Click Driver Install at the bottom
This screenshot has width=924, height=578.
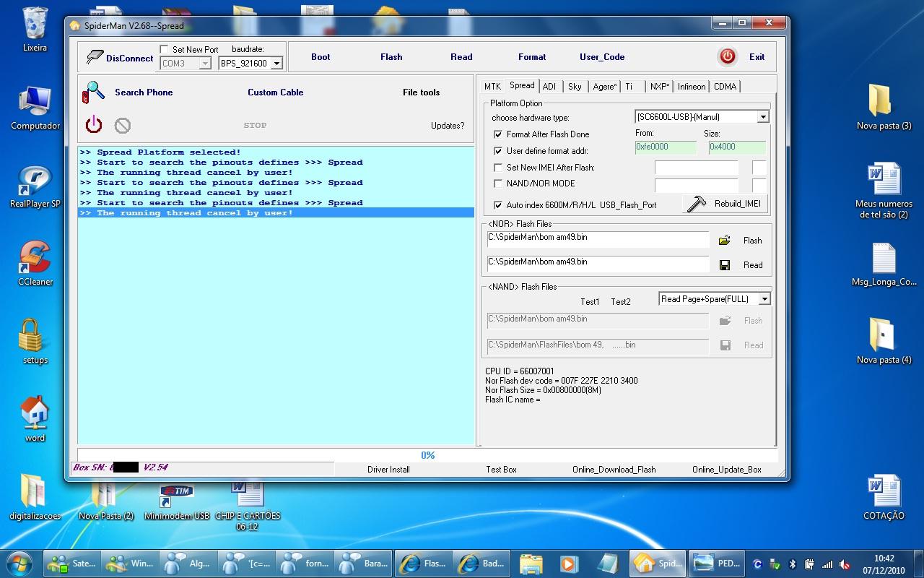pos(388,470)
